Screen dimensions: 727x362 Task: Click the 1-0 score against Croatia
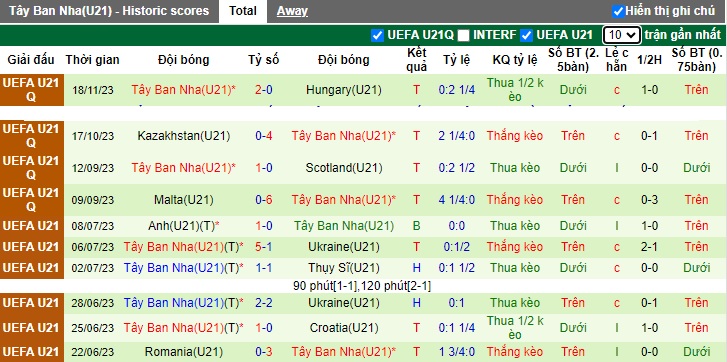(x=263, y=328)
